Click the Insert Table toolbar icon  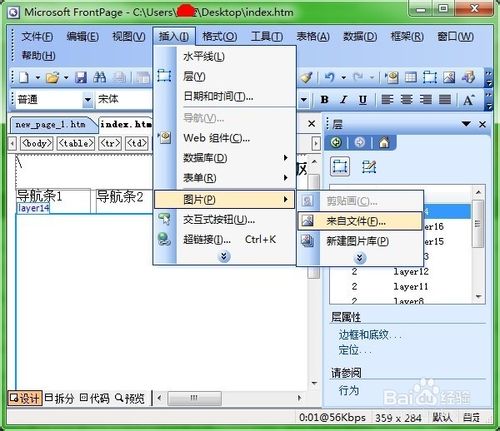[411, 77]
